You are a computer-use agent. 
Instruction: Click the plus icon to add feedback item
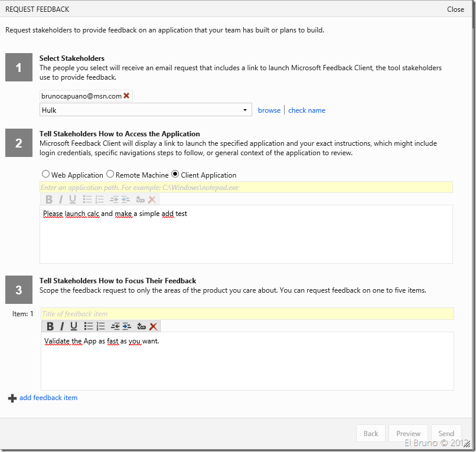pyautogui.click(x=12, y=398)
